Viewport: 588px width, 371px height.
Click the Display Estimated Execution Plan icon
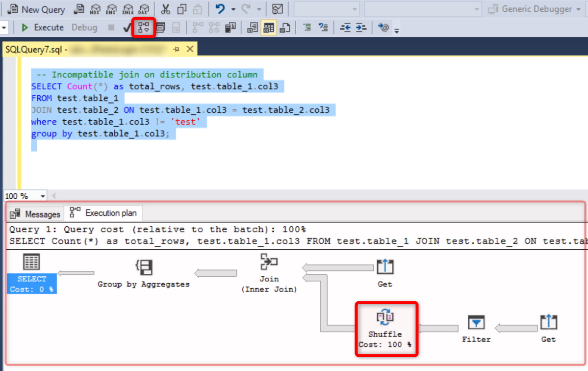coord(144,27)
